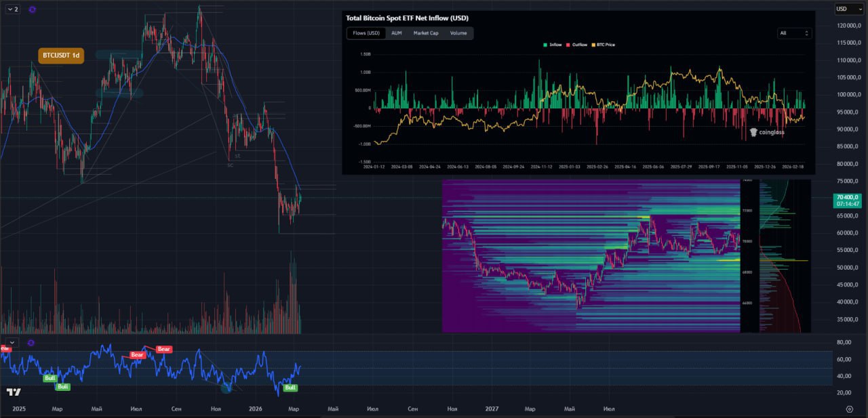Select the Volume tab

[x=458, y=33]
